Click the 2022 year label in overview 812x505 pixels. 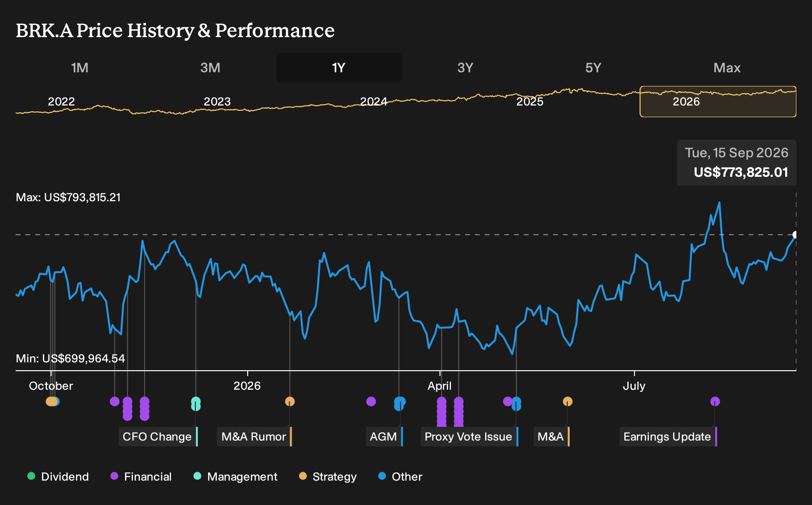pos(61,102)
